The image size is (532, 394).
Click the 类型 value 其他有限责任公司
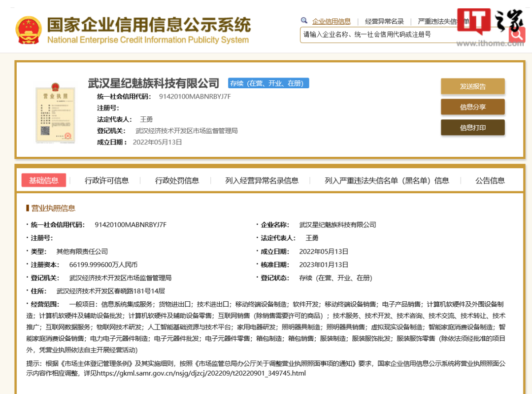(82, 251)
